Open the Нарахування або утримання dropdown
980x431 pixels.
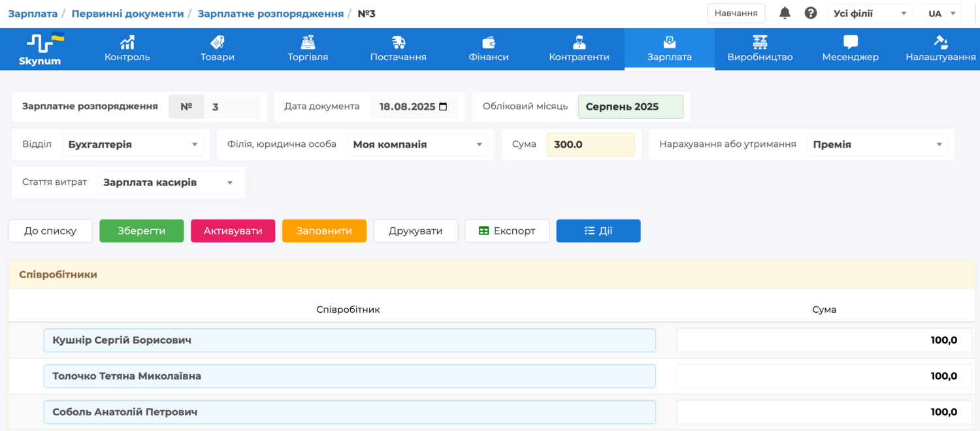click(939, 145)
